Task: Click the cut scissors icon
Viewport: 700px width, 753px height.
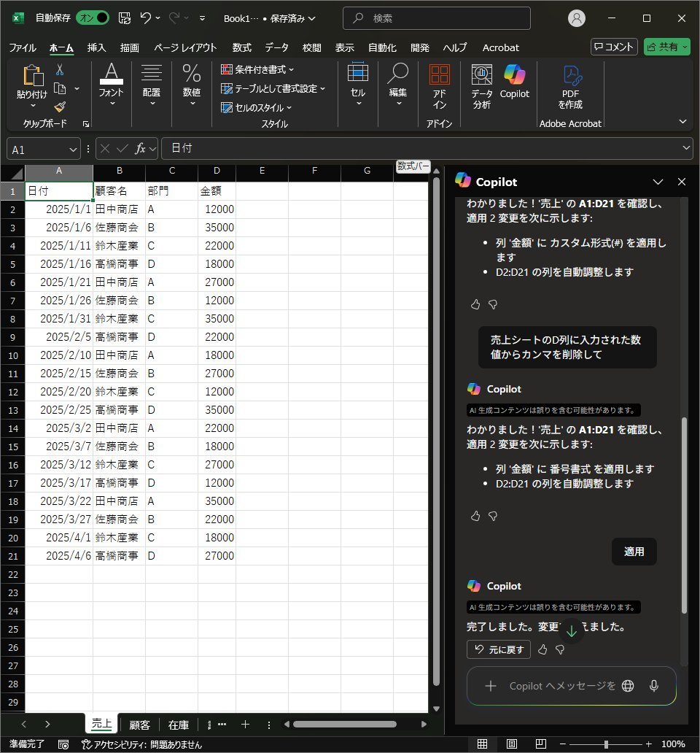Action: click(x=60, y=69)
